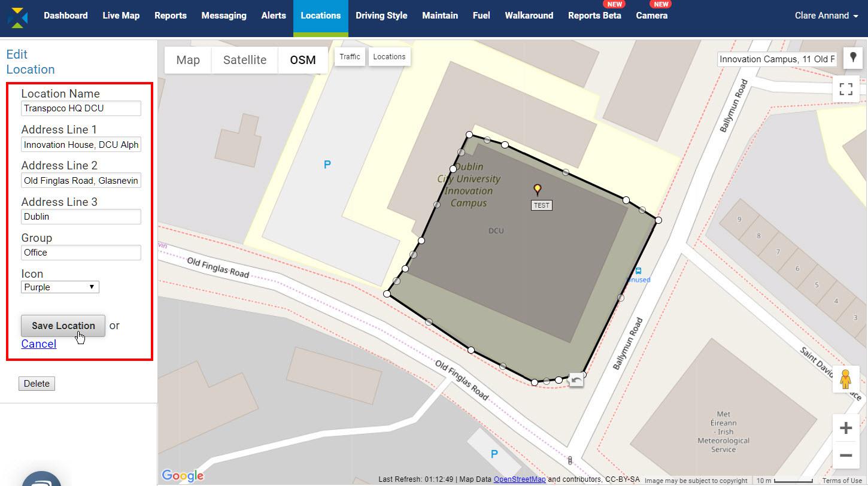Click Save Location button
868x486 pixels.
[x=63, y=326]
